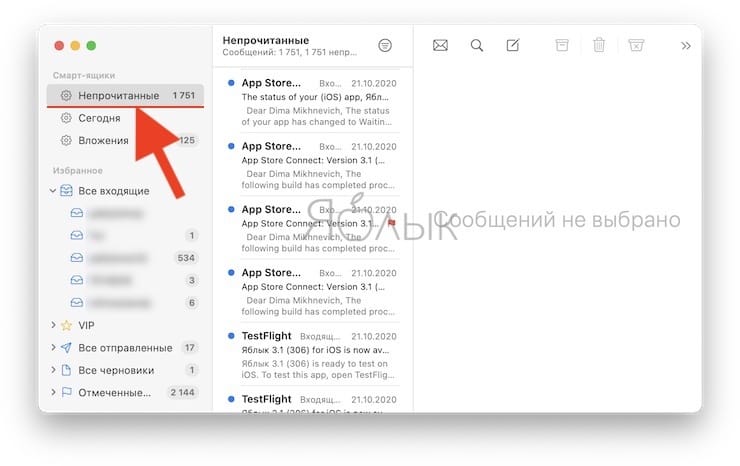Click the flag icon on App Store email
The width and height of the screenshot is (740, 466).
click(x=391, y=222)
